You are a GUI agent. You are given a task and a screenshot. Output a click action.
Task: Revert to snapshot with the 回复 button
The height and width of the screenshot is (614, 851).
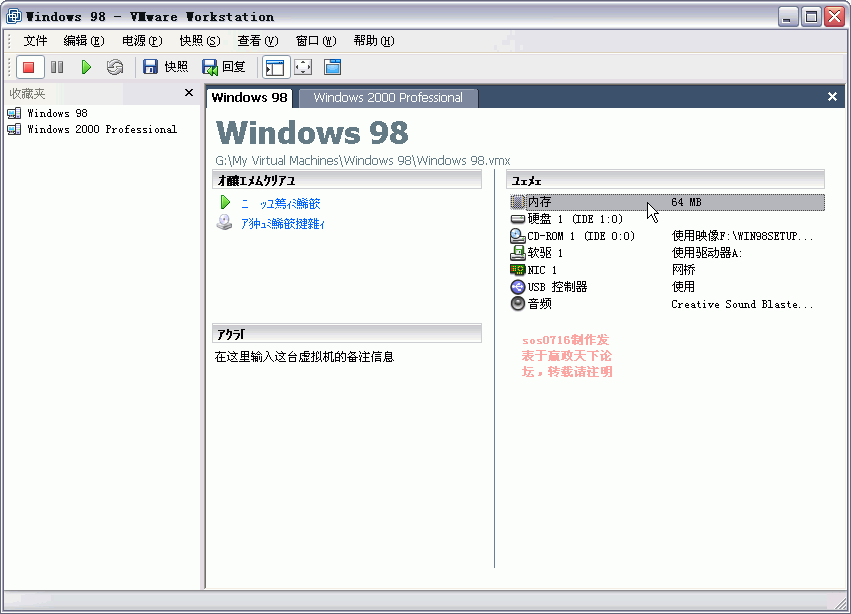[x=224, y=67]
